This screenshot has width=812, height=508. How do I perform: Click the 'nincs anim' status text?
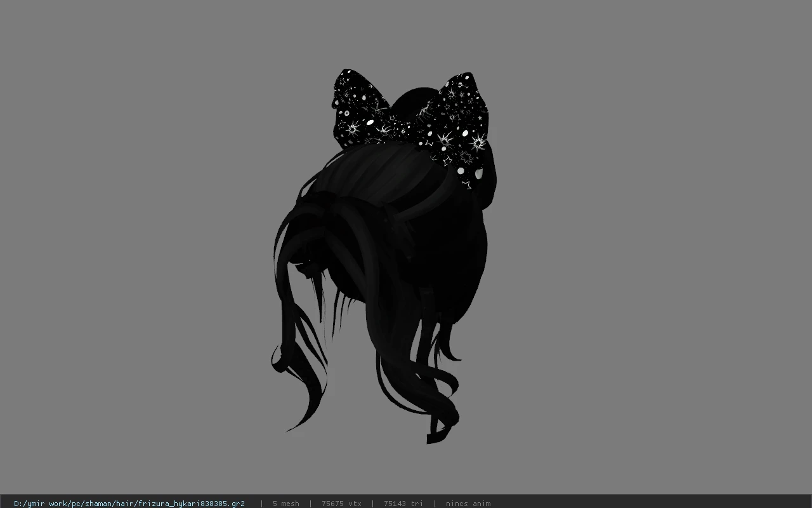pos(468,504)
